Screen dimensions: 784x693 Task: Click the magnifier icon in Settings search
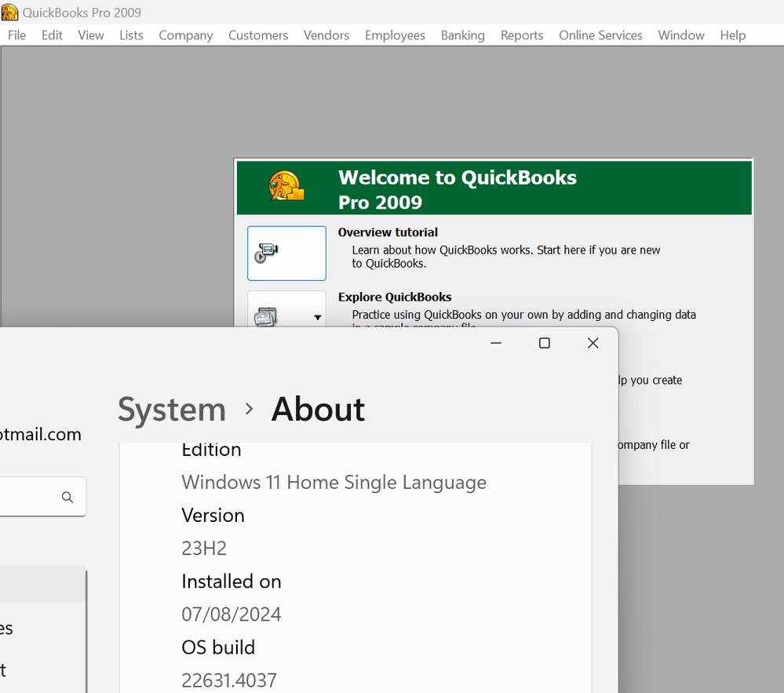[x=67, y=497]
